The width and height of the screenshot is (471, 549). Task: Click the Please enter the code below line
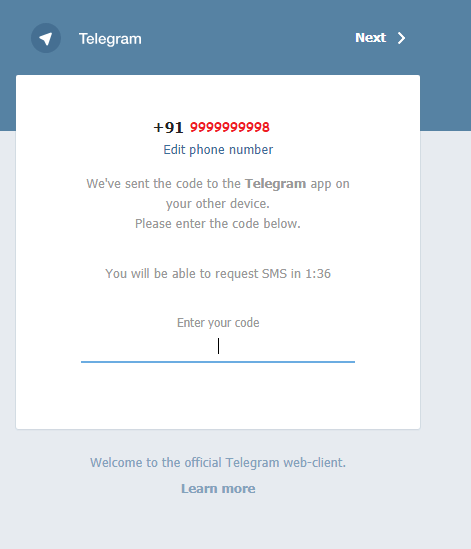[218, 223]
